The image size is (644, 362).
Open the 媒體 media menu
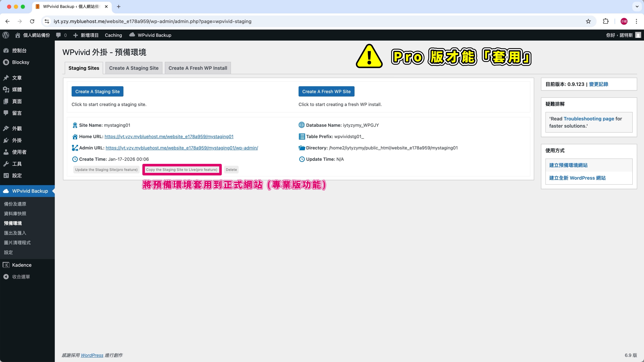[x=17, y=89]
